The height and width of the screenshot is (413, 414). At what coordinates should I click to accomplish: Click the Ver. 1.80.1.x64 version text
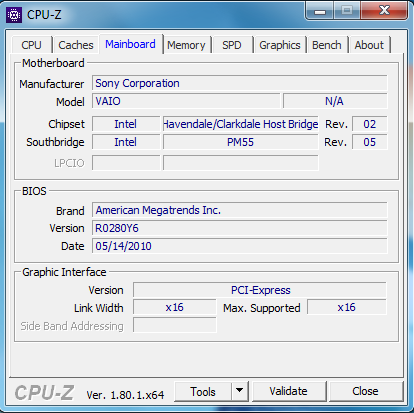(125, 395)
